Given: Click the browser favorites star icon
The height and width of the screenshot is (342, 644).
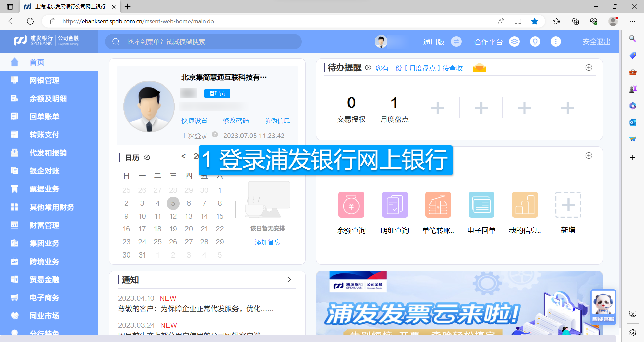Looking at the screenshot, I should [535, 21].
